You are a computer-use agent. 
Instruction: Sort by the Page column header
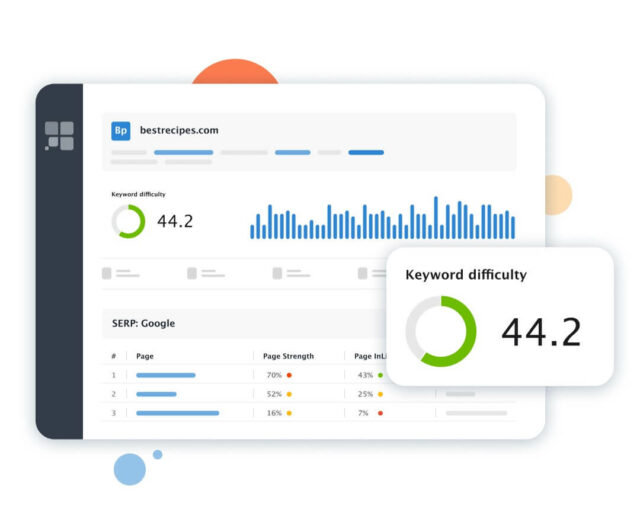[x=145, y=356]
